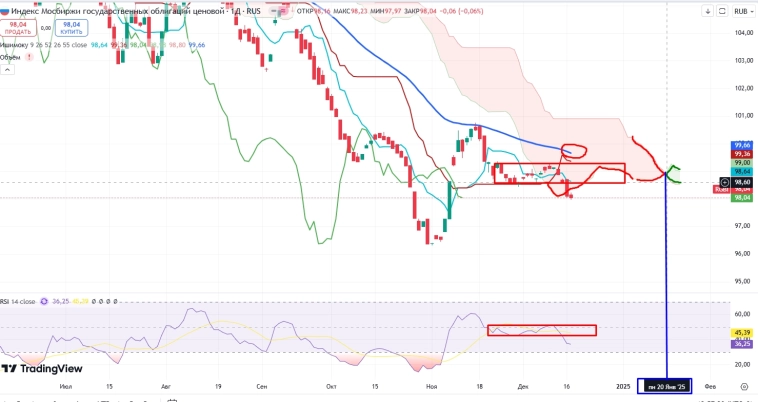
Task: Click the Дек date axis label
Action: [x=523, y=387]
